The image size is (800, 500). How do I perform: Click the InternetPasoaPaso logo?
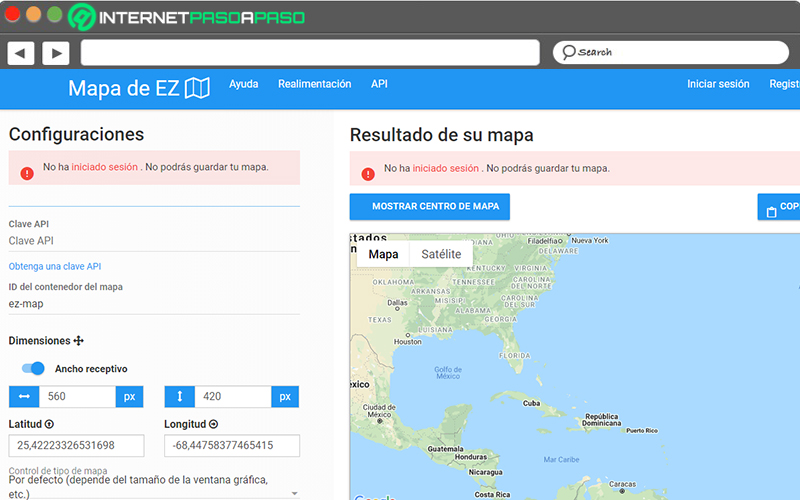pyautogui.click(x=186, y=17)
